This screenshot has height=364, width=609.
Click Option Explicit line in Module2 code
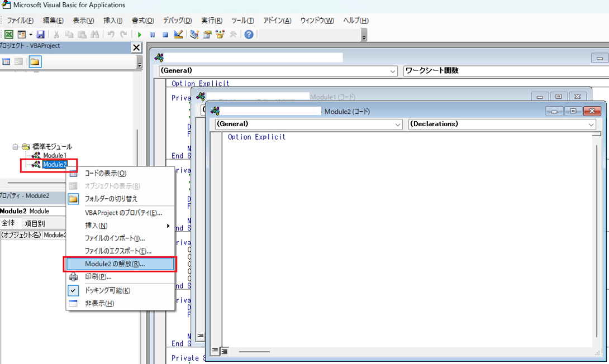point(256,137)
